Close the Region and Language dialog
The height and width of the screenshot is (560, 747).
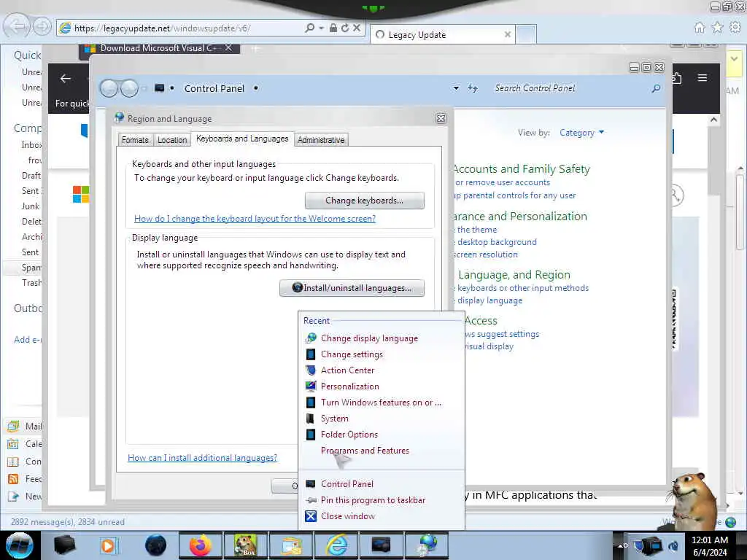click(x=441, y=119)
